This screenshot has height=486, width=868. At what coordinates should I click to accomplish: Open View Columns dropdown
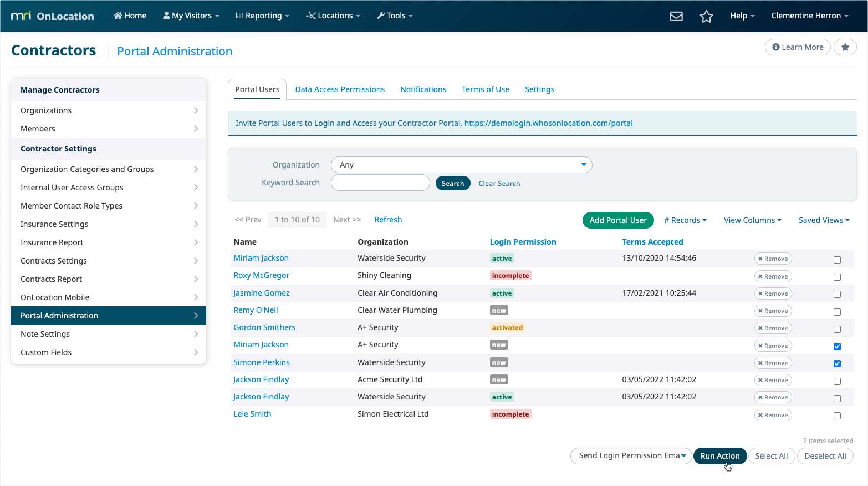pos(752,220)
